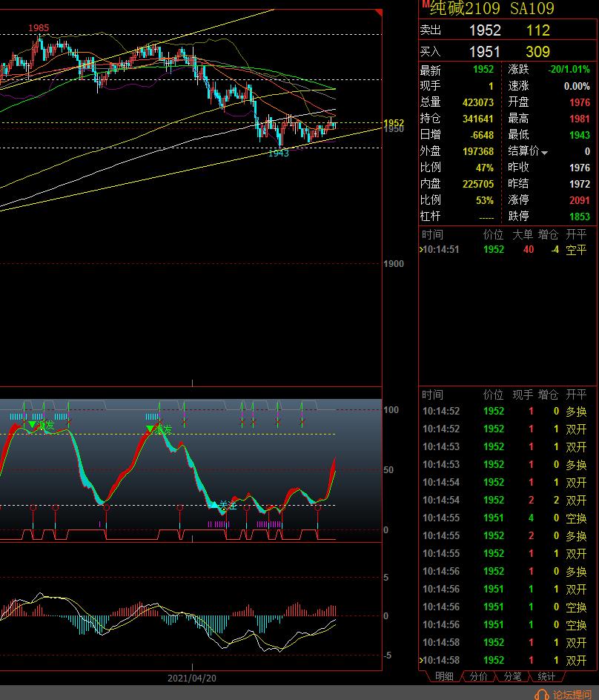Click the 外盘 value 197368
The image size is (599, 700).
point(478,151)
